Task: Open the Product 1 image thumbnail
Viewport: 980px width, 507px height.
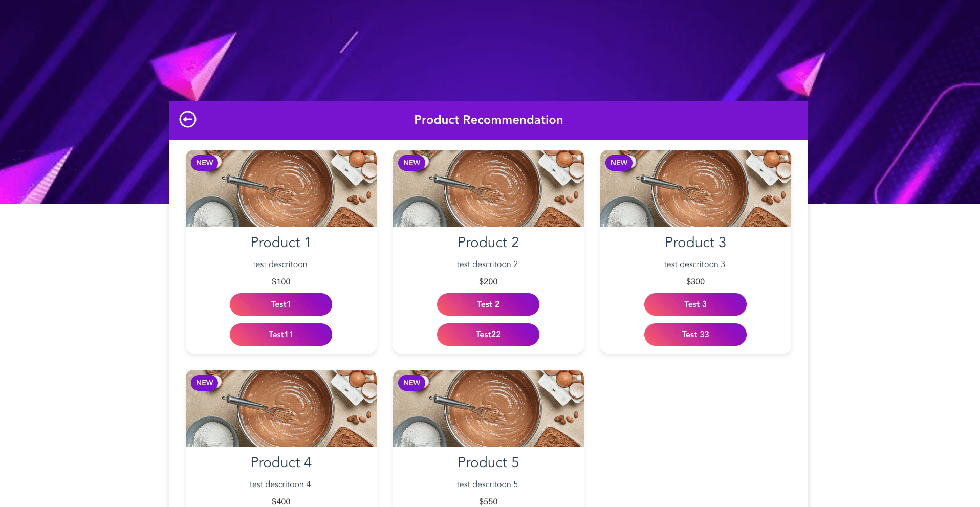Action: coord(281,188)
